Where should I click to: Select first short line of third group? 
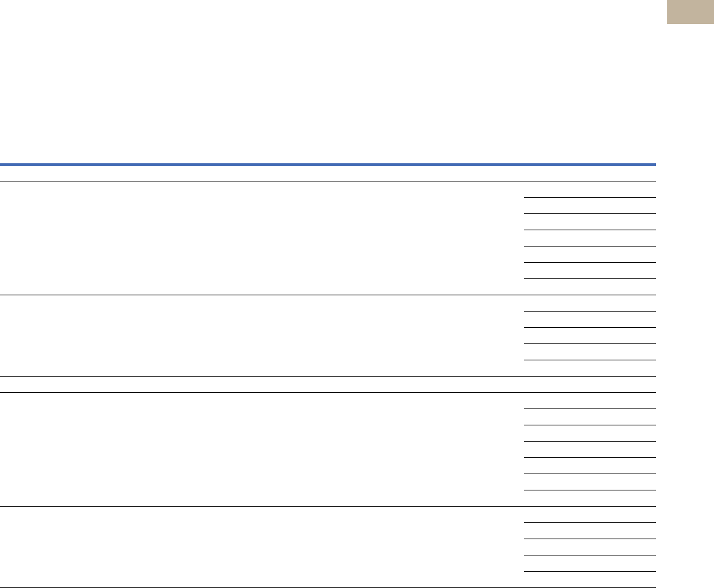590,409
